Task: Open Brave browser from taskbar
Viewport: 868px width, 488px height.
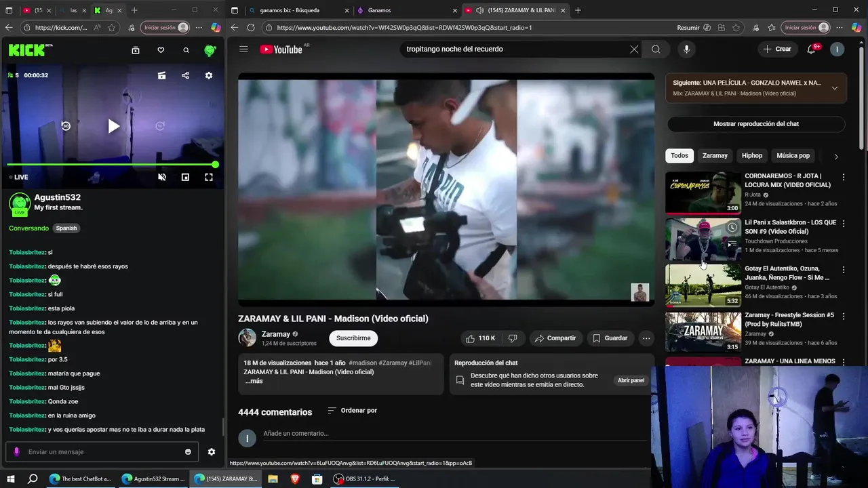Action: [295, 479]
